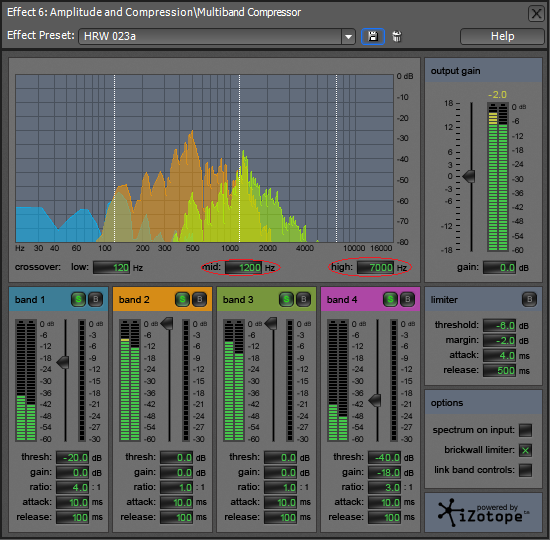
Task: Edit band 2 ratio 1.0 field
Action: point(176,487)
